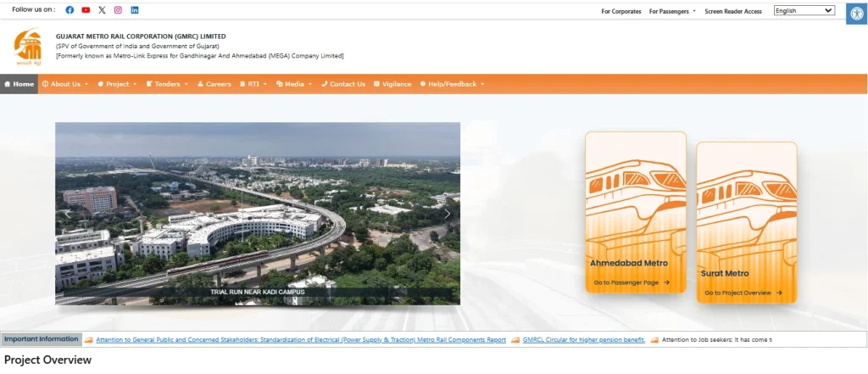
Task: Show the previous slider image arrow
Action: pyautogui.click(x=68, y=214)
